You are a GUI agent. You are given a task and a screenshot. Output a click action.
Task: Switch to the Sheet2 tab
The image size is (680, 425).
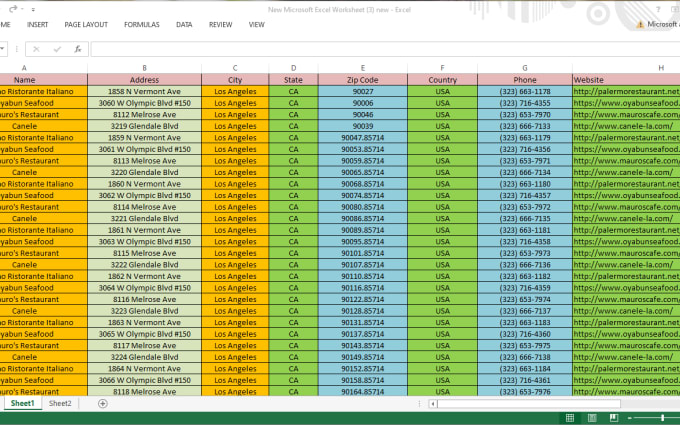pyautogui.click(x=60, y=403)
